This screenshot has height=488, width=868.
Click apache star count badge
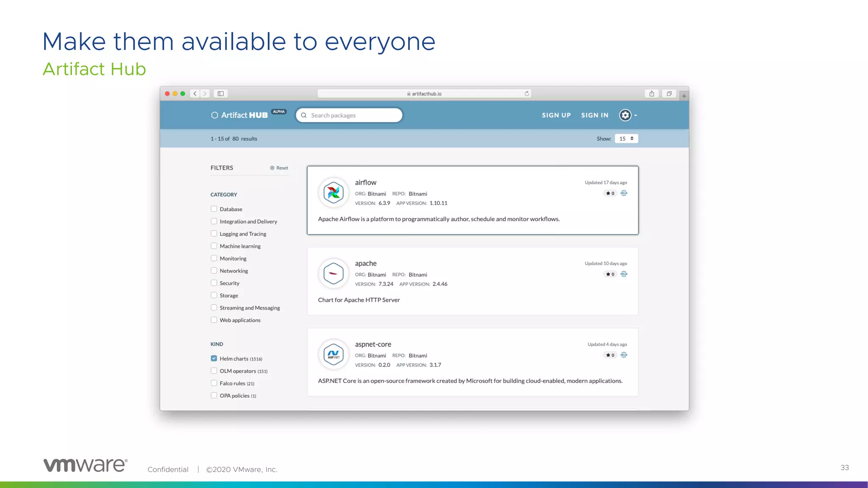pyautogui.click(x=610, y=274)
